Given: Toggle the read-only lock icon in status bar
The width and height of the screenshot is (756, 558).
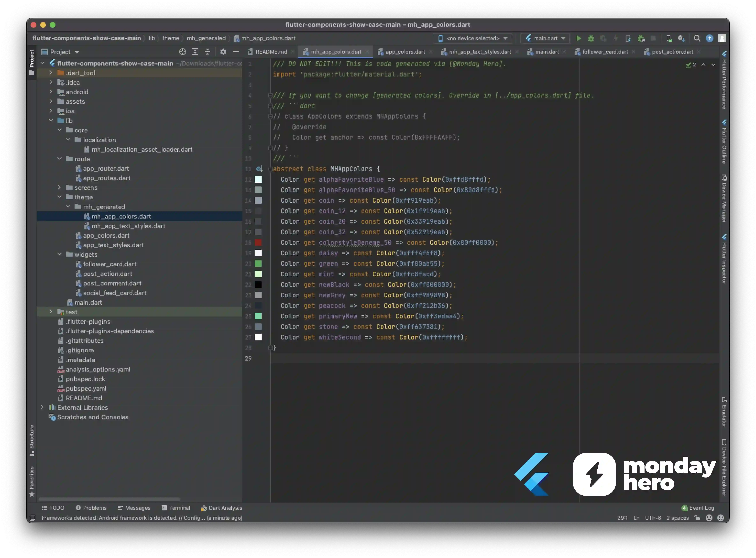Looking at the screenshot, I should click(697, 518).
